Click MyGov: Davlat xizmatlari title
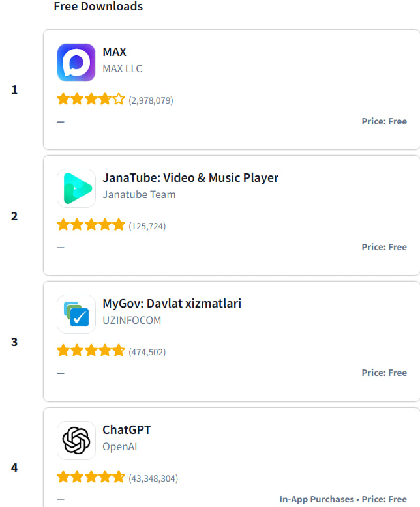This screenshot has width=420, height=507. point(172,304)
